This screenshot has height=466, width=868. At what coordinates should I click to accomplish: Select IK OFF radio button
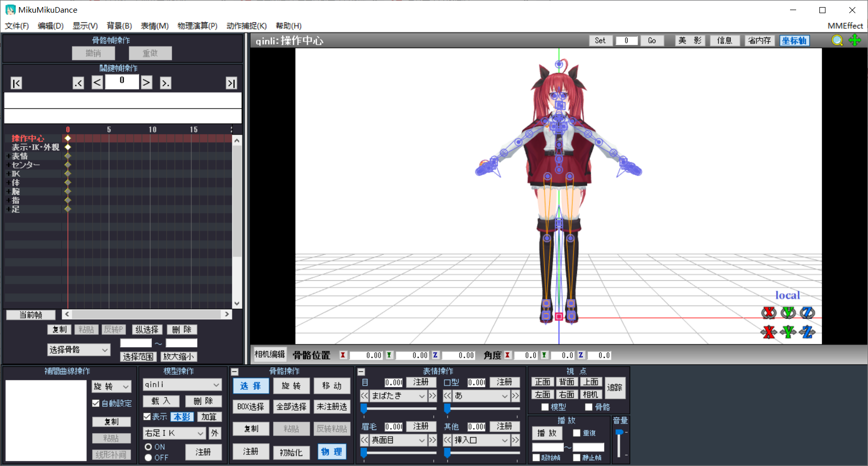pos(148,457)
